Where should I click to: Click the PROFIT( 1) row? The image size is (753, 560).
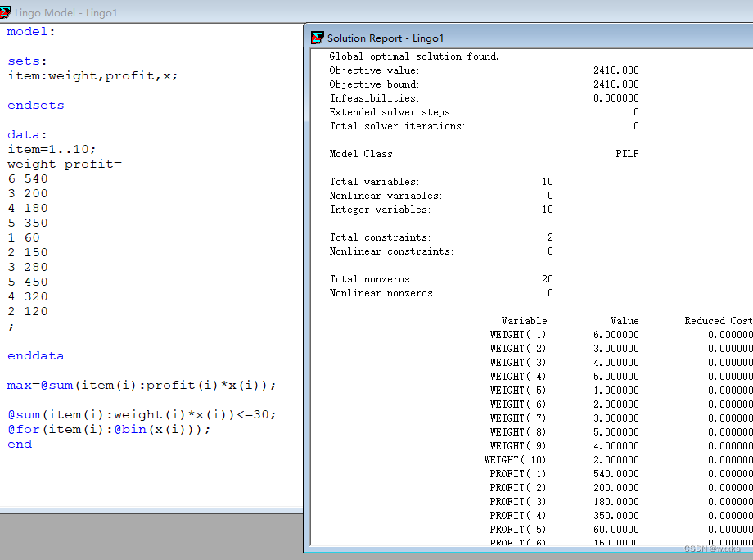[x=621, y=474]
